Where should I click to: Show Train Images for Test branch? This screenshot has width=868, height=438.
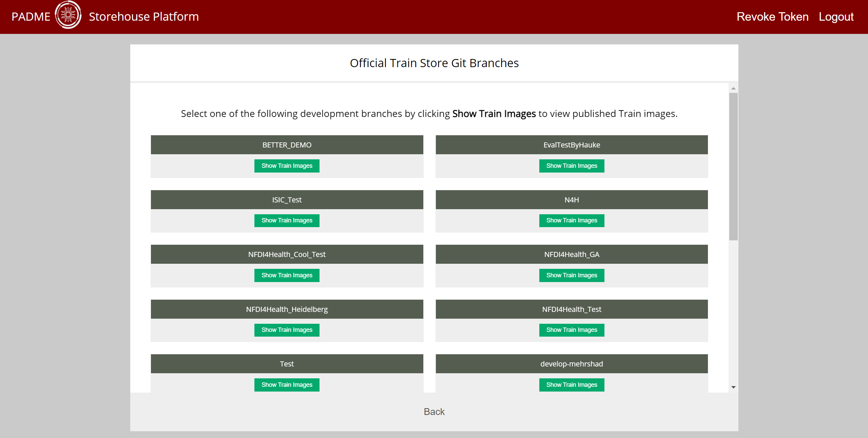[287, 385]
